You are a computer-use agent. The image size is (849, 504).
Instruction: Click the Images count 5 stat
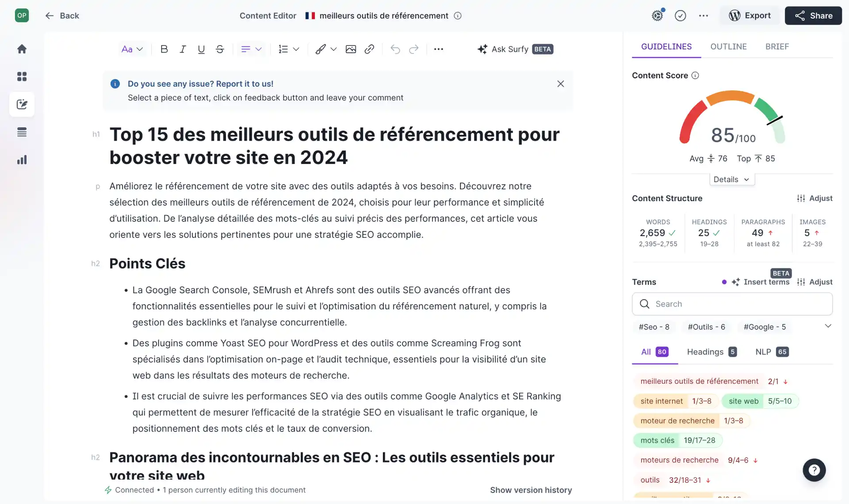812,233
